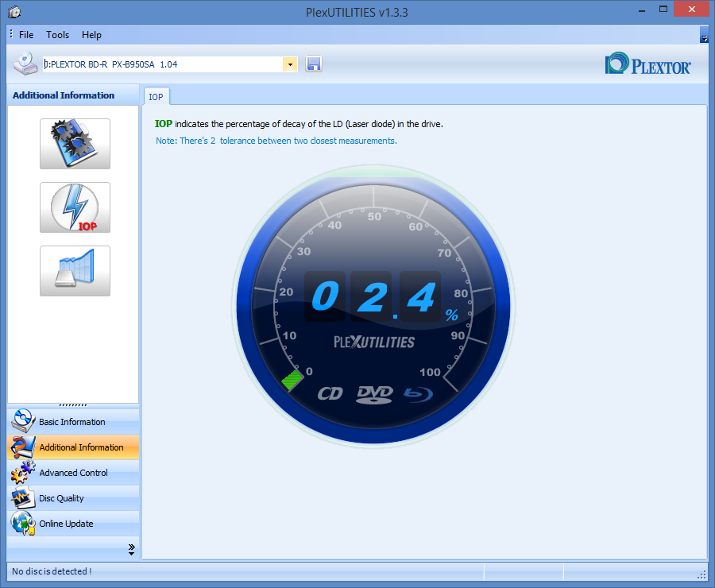This screenshot has width=715, height=588.
Task: Open the IOP lightning bolt icon
Action: pos(75,207)
